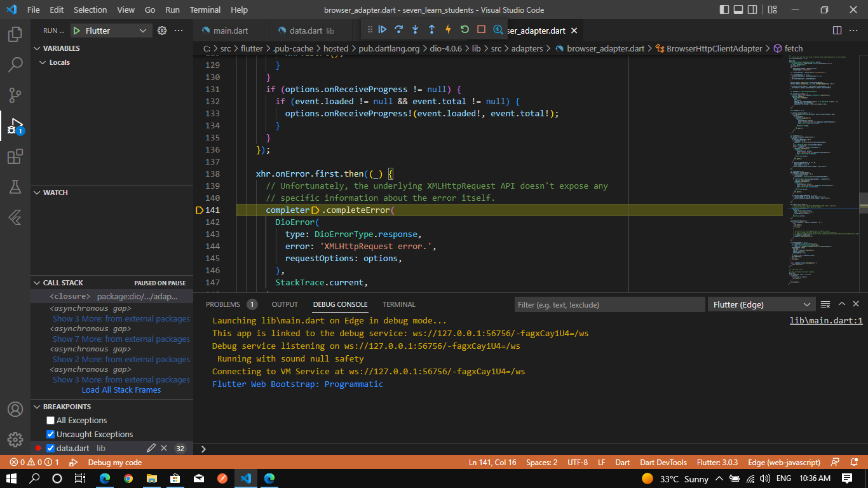The width and height of the screenshot is (868, 488).
Task: Open Dart DevTools inspector icon in debug toolbar
Action: pos(498,29)
